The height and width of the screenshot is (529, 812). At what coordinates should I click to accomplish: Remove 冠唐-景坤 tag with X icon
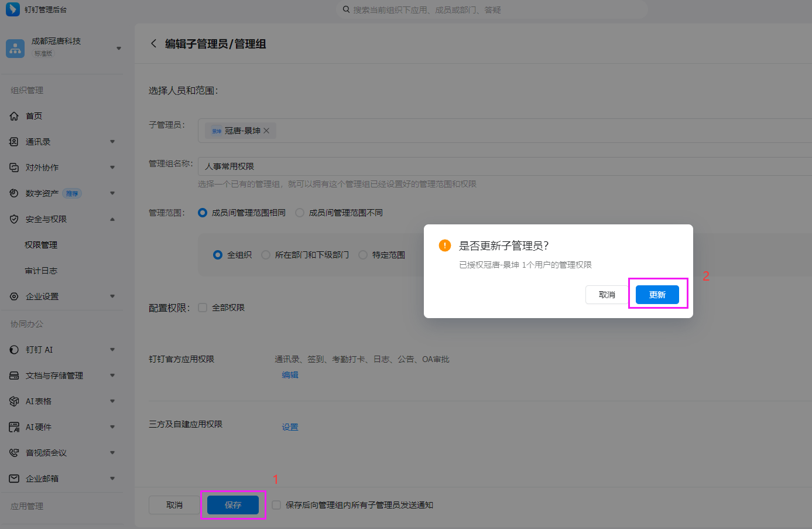(x=266, y=131)
